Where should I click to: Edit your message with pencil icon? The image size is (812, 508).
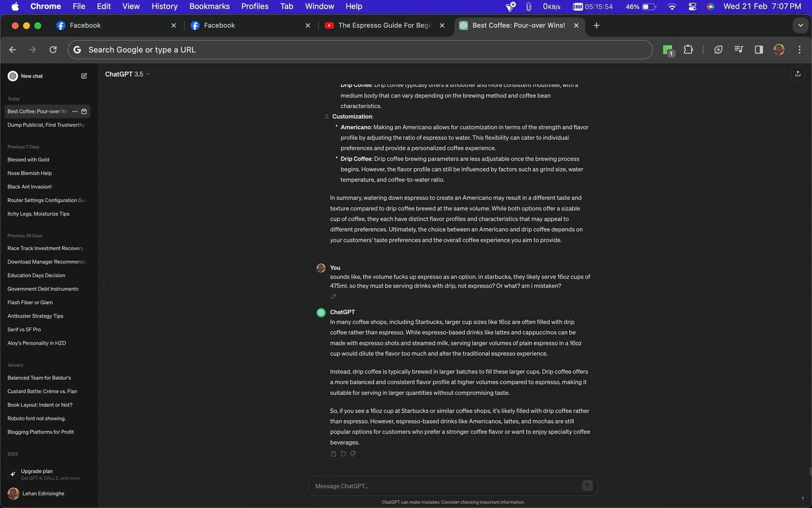click(333, 296)
